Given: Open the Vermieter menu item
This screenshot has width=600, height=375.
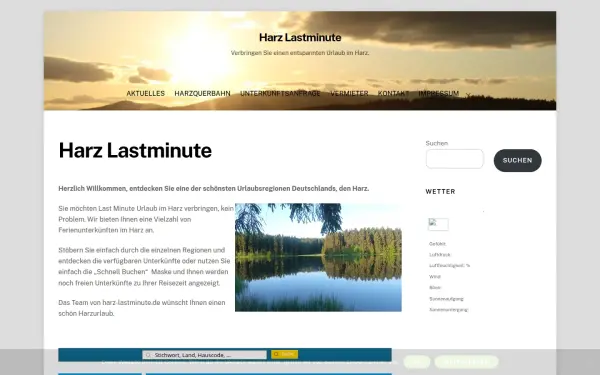Looking at the screenshot, I should pos(349,93).
